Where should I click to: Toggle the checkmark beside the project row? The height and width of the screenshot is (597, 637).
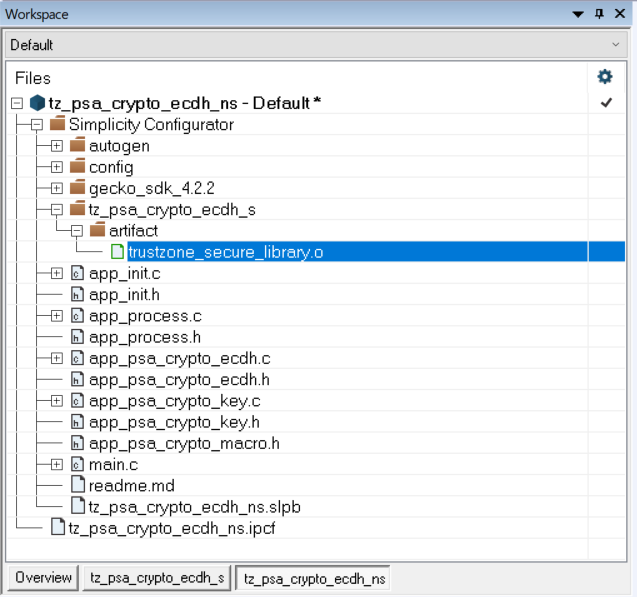pyautogui.click(x=605, y=103)
